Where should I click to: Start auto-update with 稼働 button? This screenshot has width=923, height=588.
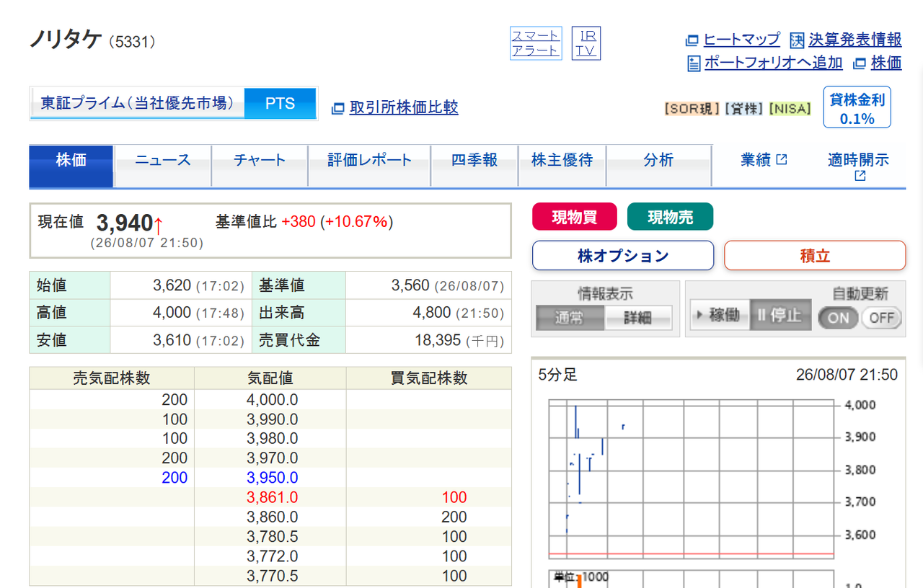[720, 316]
